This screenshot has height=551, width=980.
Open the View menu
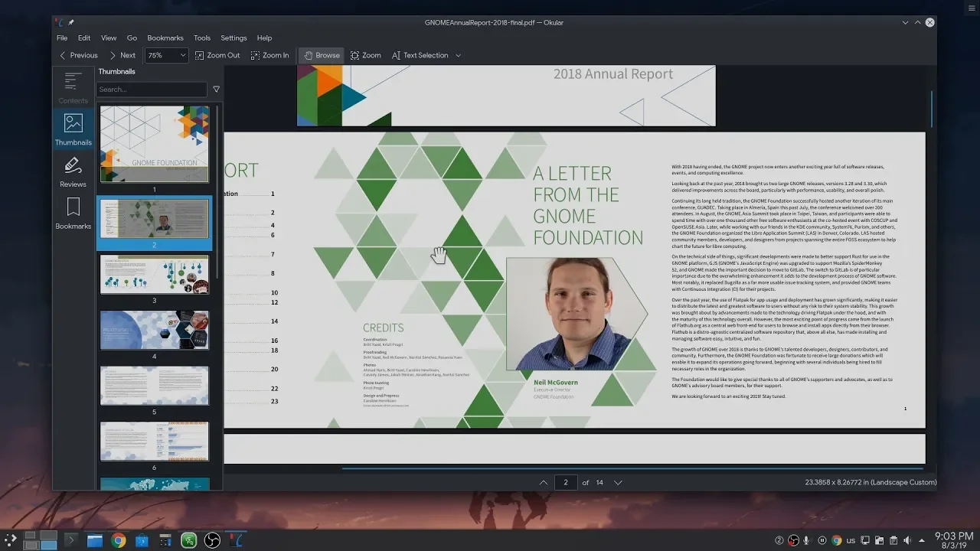(x=109, y=37)
